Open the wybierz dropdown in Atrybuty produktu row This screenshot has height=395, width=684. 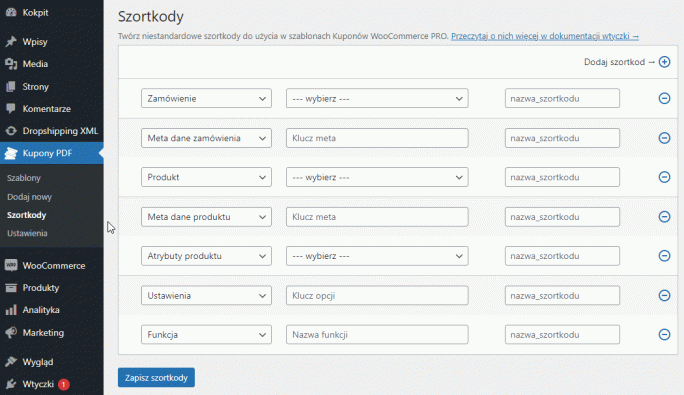click(x=377, y=256)
